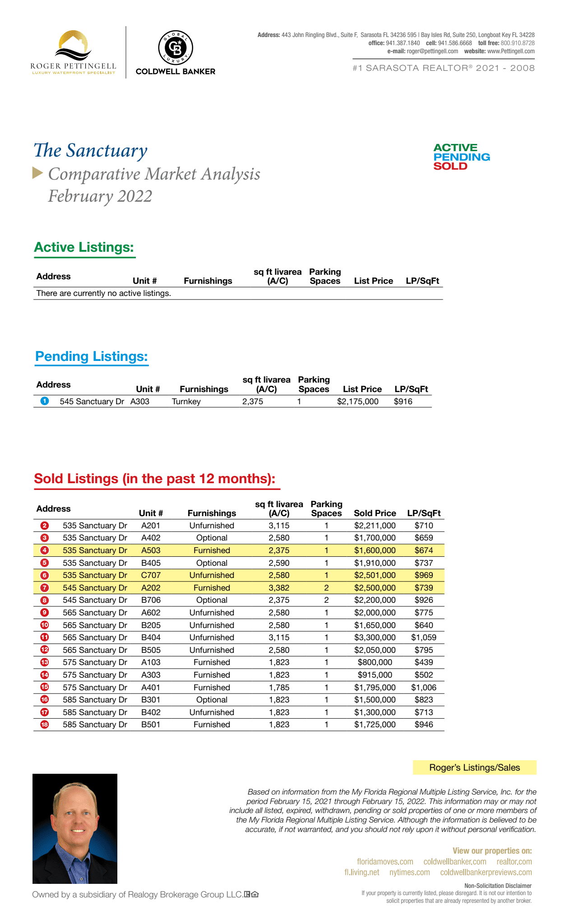
Task: Click sold price $2,211,000
Action: click(375, 526)
